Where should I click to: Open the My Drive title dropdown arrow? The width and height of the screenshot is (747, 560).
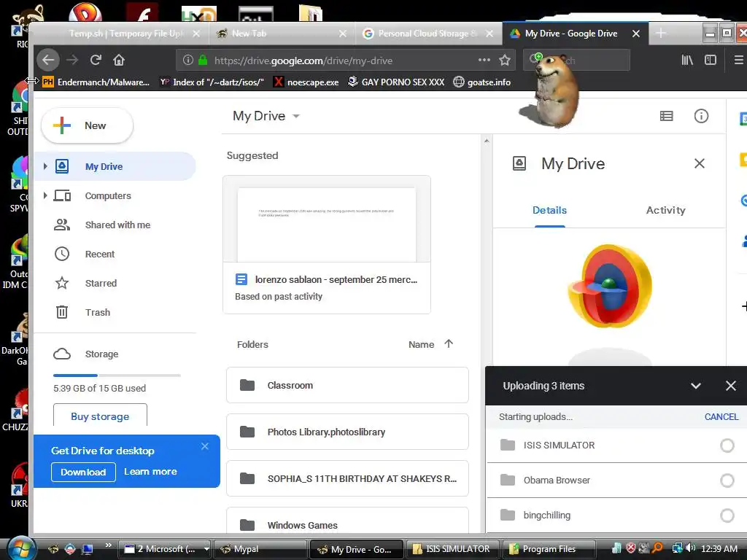coord(296,116)
